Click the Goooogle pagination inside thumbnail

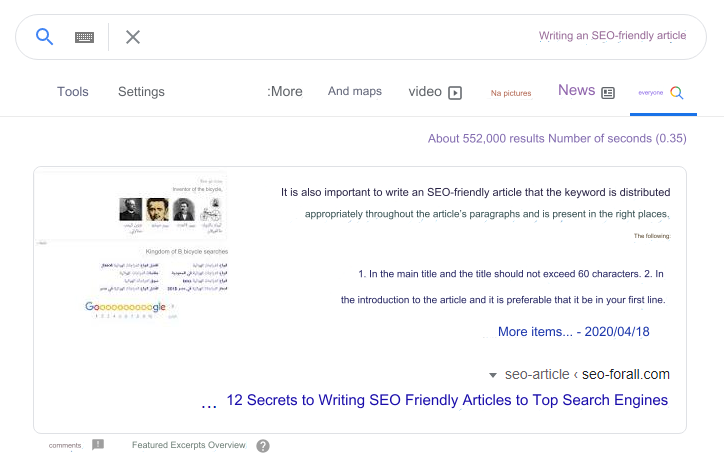point(125,307)
